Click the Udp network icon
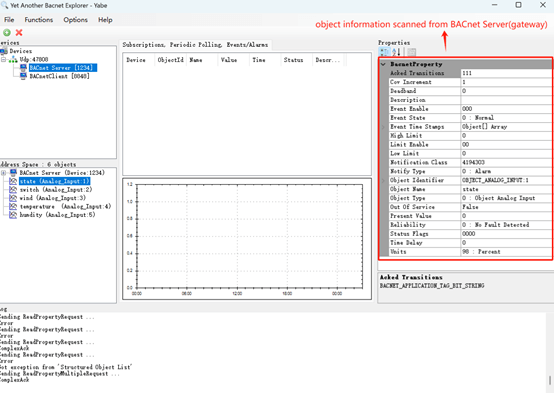Screen dimensions: 554x393 [x=13, y=59]
